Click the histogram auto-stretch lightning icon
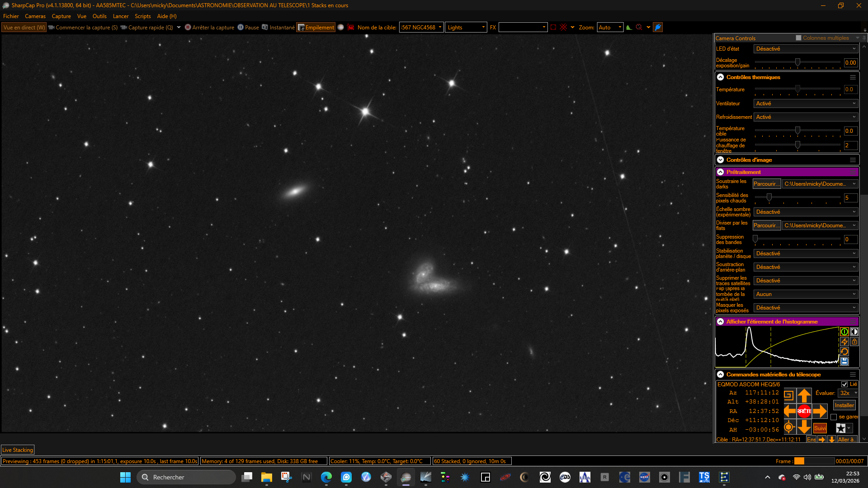This screenshot has height=488, width=868. pos(844,342)
